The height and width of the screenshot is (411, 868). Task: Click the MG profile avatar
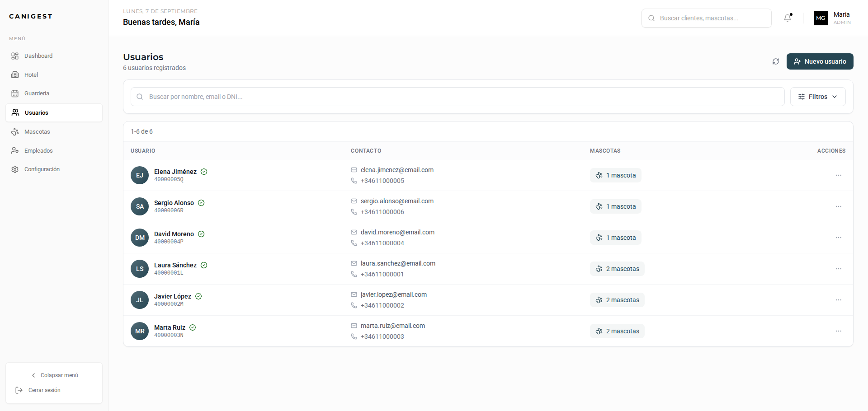click(821, 18)
